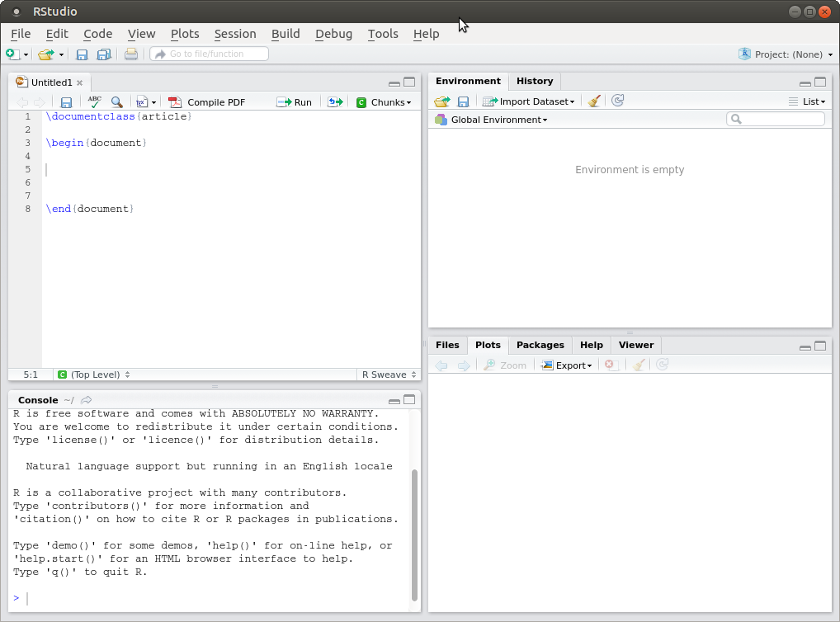Click the New File icon in main toolbar
Screen dimensions: 840x622
[x=12, y=54]
